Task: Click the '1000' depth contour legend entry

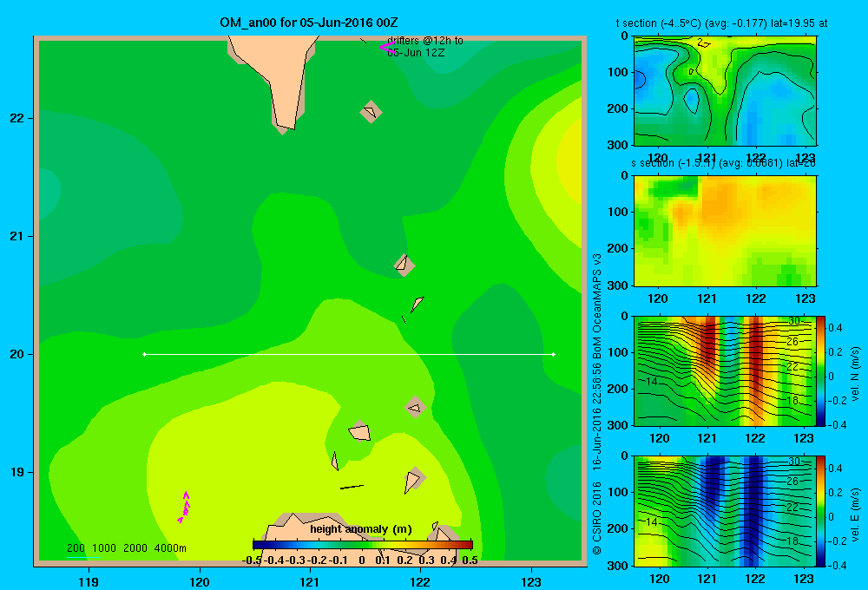Action: click(104, 548)
